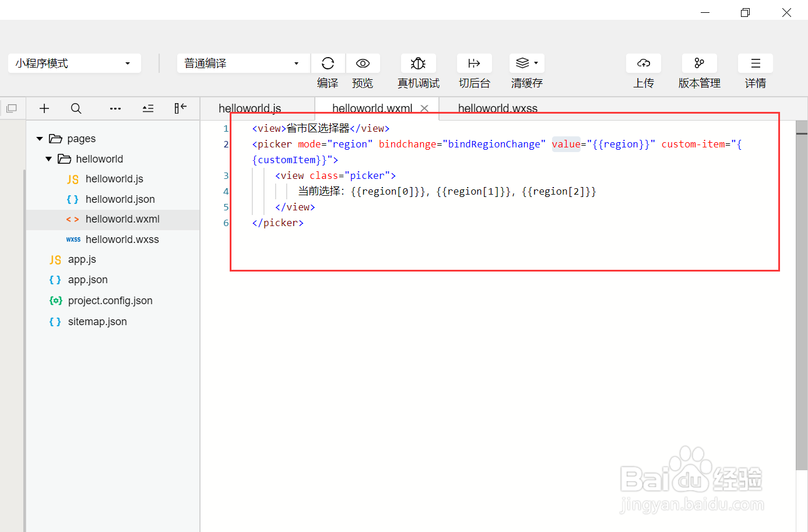The image size is (808, 532).
Task: Open helloworld.js in file tree
Action: click(114, 179)
